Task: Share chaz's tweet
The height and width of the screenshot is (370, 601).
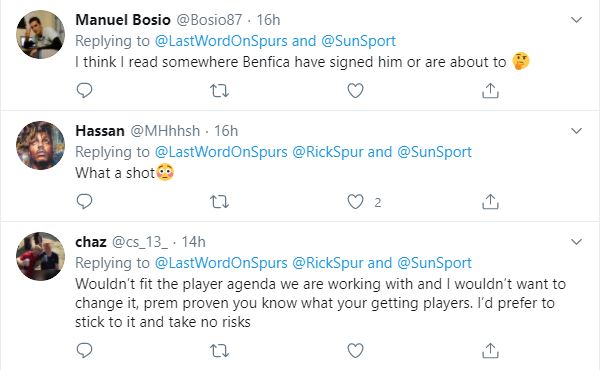Action: pyautogui.click(x=490, y=350)
